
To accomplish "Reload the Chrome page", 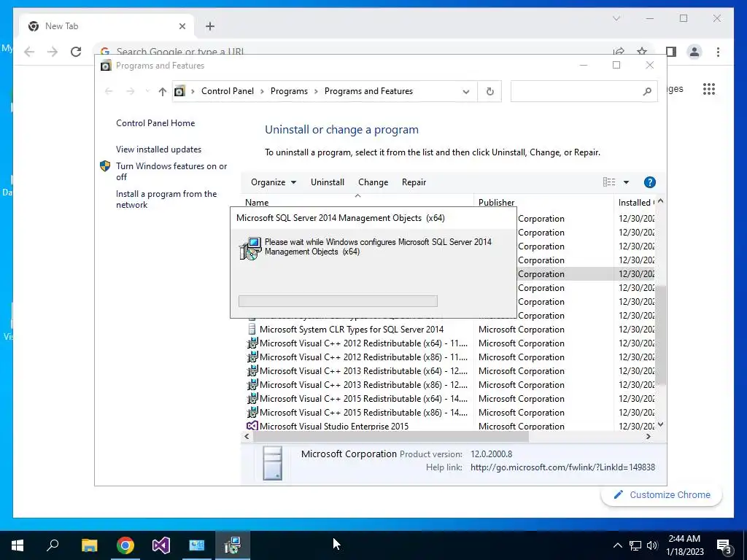I will [76, 52].
